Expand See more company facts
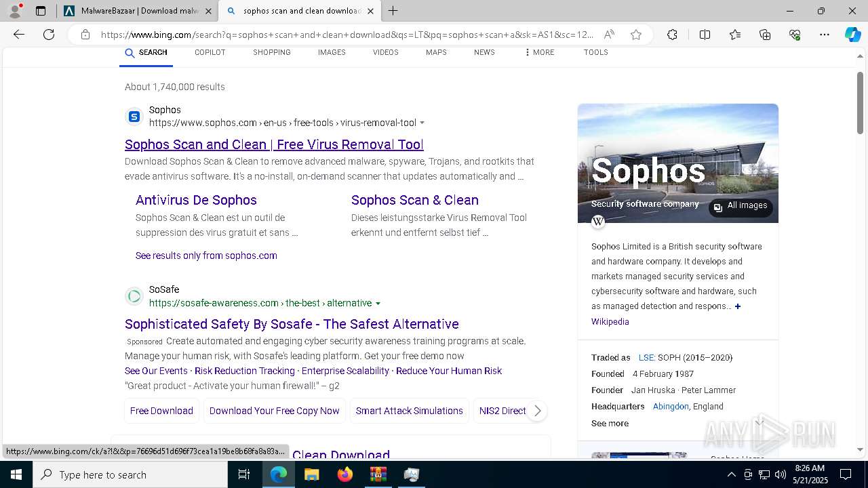Viewport: 868px width, 488px height. [x=610, y=423]
